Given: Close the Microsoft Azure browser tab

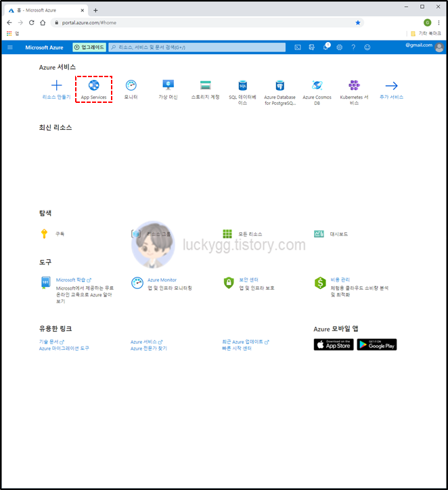Looking at the screenshot, I should (x=83, y=10).
